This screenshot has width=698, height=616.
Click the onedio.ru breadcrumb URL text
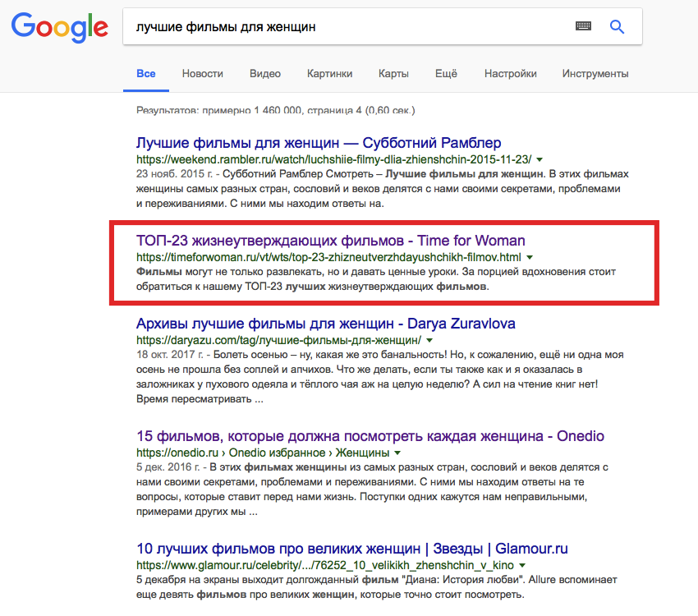click(263, 453)
